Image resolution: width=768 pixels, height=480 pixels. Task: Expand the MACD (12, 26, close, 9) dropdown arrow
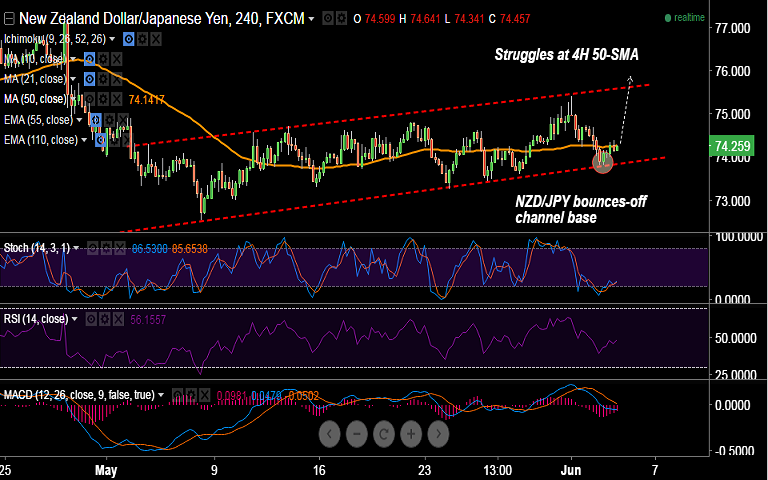click(x=161, y=395)
